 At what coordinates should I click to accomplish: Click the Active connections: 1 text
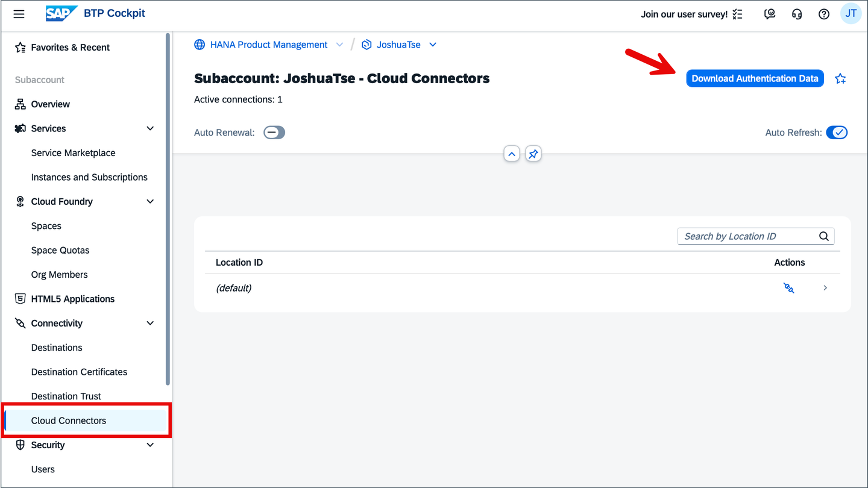click(238, 99)
